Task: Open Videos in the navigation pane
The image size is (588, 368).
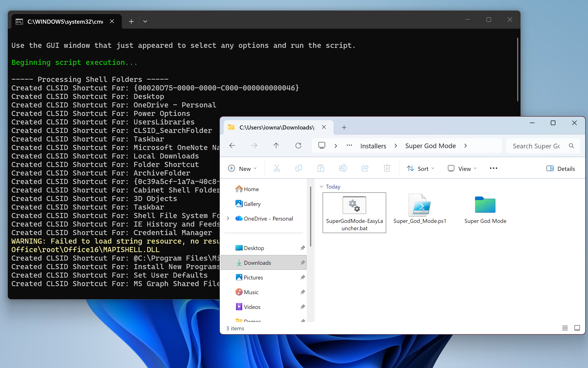Action: click(x=264, y=307)
